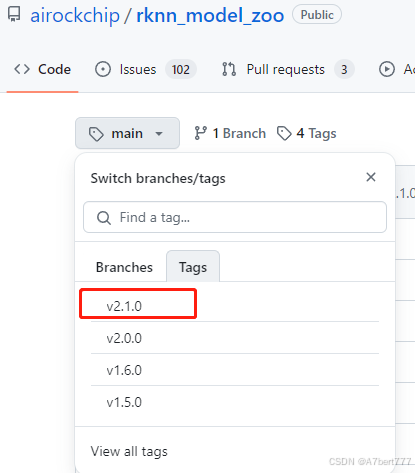This screenshot has height=473, width=415.
Task: Open the View all tags link
Action: (x=129, y=451)
